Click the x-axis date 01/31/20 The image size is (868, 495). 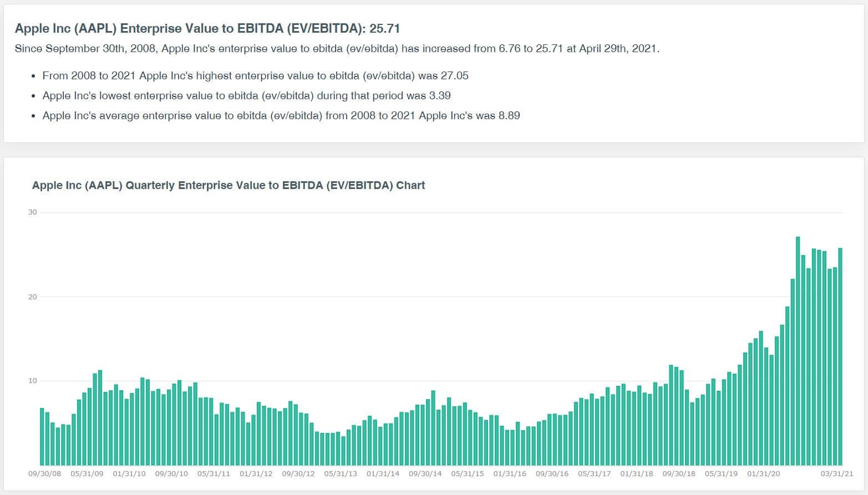[x=763, y=474]
